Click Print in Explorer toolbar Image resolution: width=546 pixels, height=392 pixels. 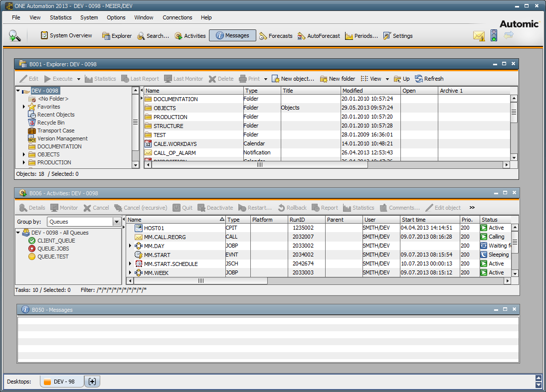pos(249,79)
